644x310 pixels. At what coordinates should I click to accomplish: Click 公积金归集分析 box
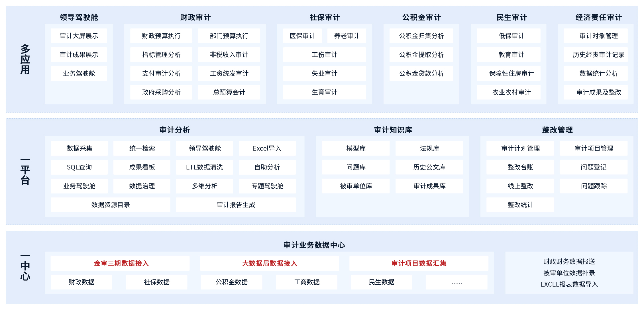421,36
